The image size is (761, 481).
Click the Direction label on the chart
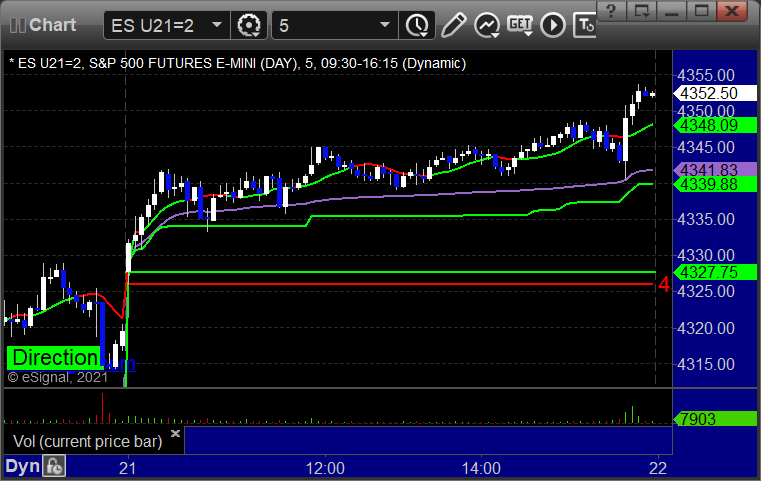[x=55, y=358]
